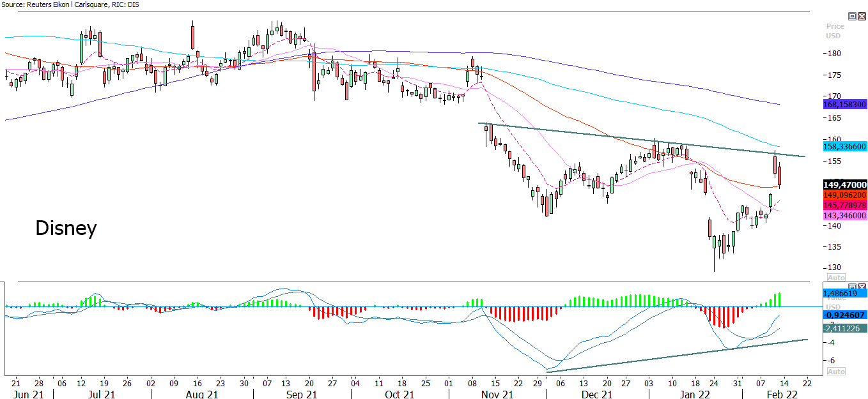Click the Oct 21 month label
The image size is (868, 399).
[x=399, y=395]
